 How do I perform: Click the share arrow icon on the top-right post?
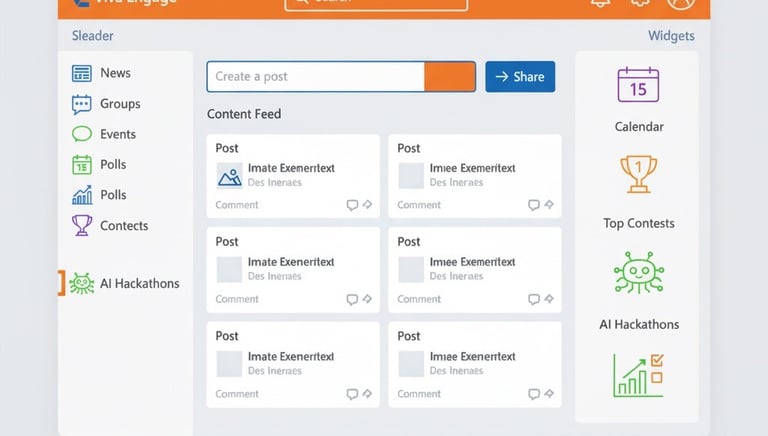[548, 205]
